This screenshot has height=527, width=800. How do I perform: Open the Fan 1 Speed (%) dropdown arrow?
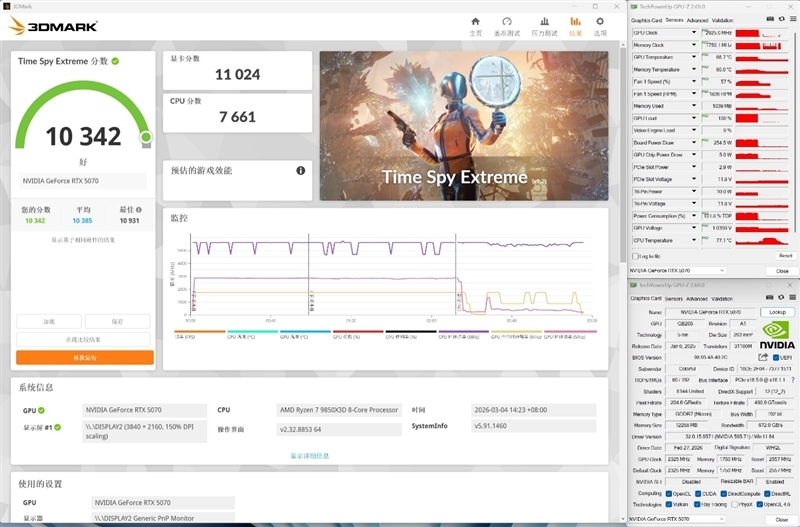694,82
